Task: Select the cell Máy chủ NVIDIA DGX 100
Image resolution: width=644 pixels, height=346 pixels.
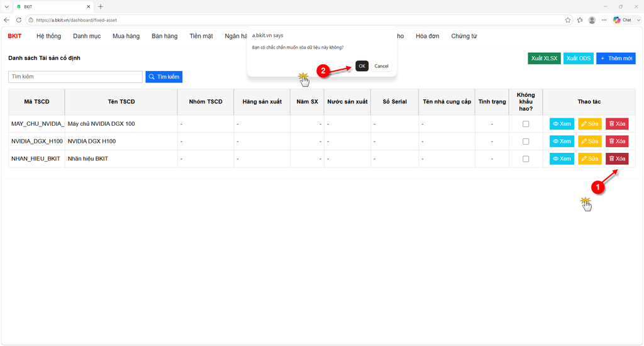Action: coord(121,124)
